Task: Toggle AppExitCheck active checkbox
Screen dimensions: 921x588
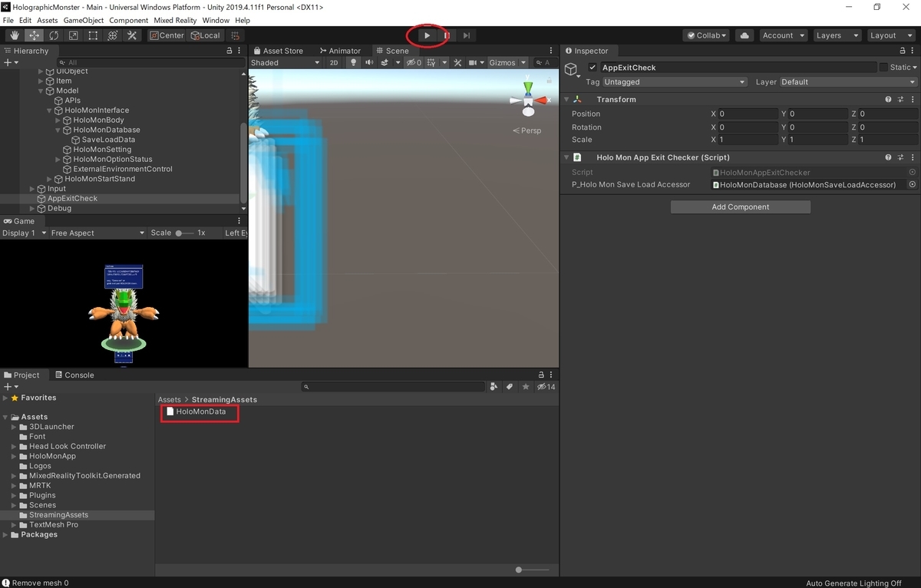Action: pos(593,68)
